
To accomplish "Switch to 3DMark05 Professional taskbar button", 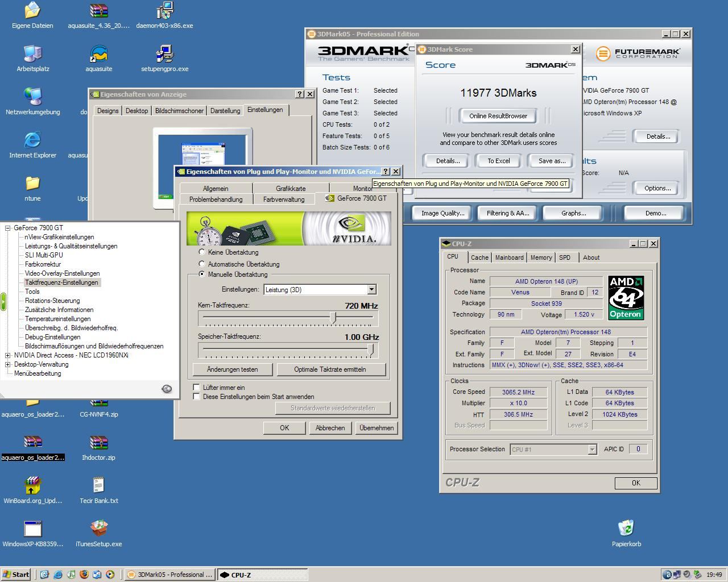I will coord(169,575).
